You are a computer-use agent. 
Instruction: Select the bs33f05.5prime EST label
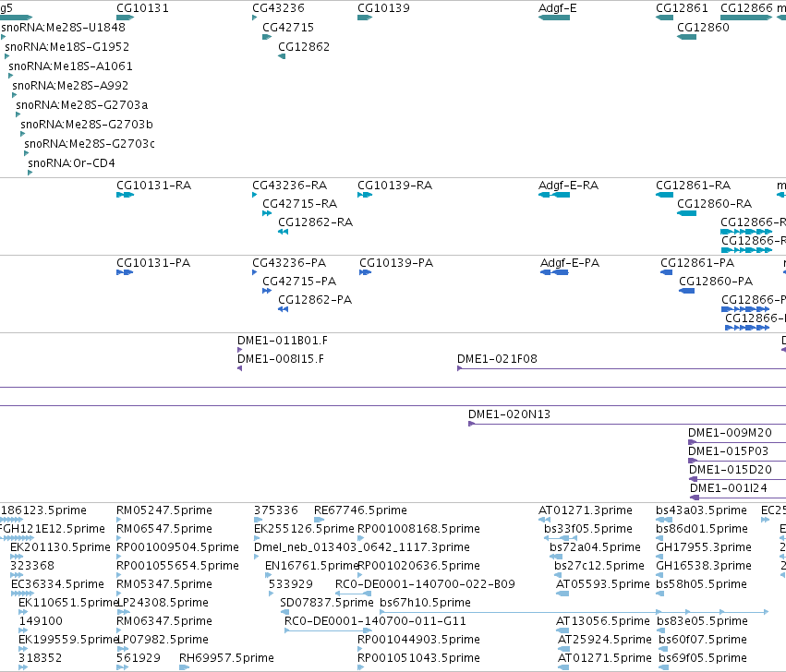pyautogui.click(x=588, y=529)
